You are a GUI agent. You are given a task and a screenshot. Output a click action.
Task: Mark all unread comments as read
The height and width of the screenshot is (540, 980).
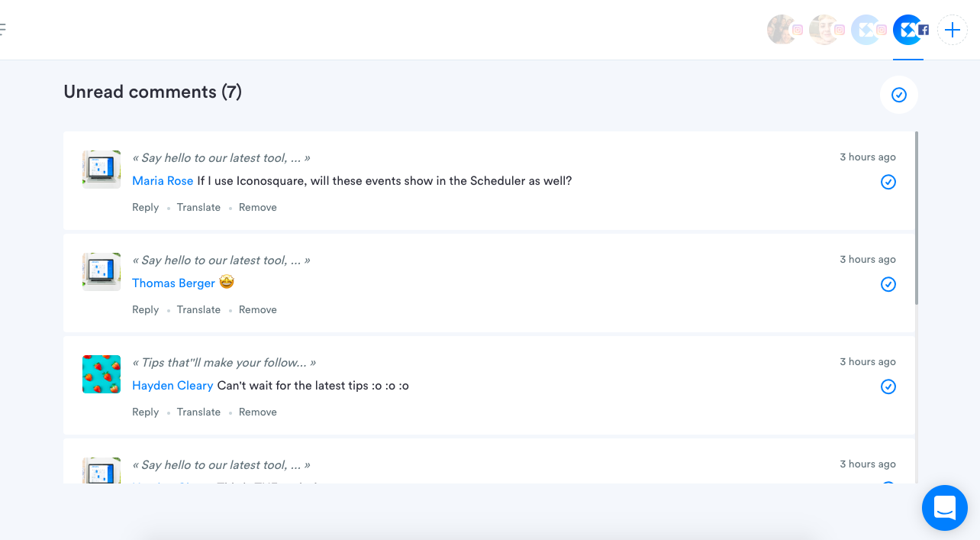point(899,95)
